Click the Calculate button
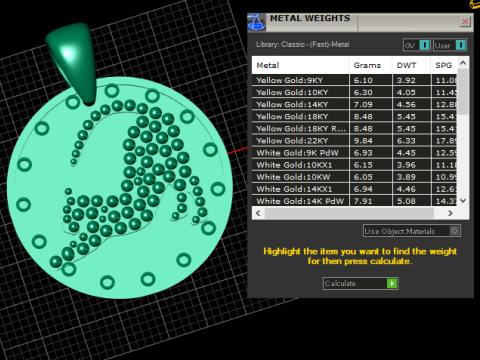The width and height of the screenshot is (480, 360). [360, 283]
